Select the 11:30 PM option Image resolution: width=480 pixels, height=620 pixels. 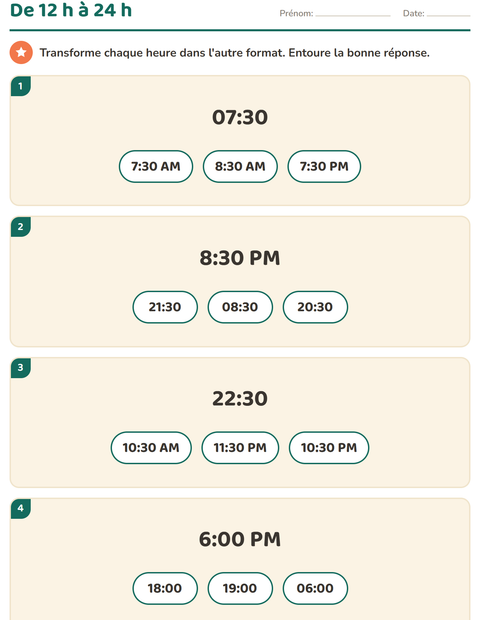tap(240, 448)
